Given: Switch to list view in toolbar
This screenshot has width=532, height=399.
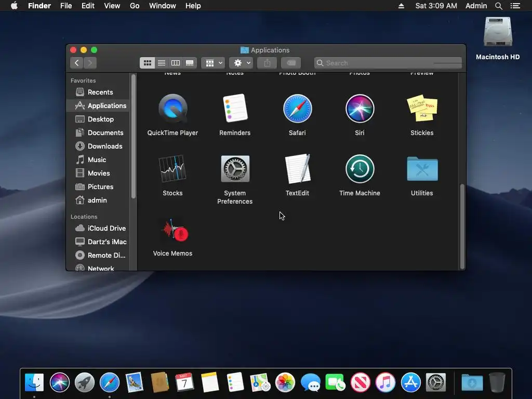Looking at the screenshot, I should (162, 63).
